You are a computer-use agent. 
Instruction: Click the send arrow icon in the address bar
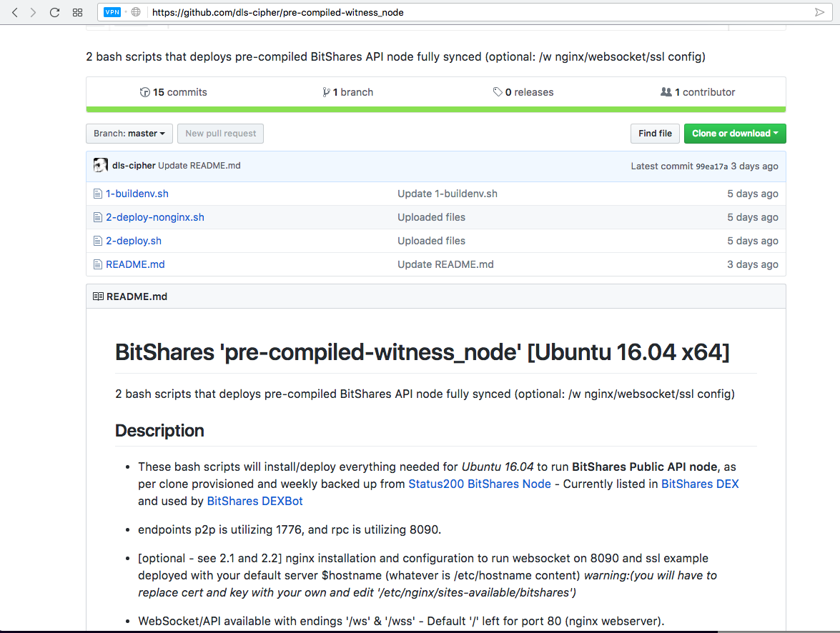coord(819,12)
